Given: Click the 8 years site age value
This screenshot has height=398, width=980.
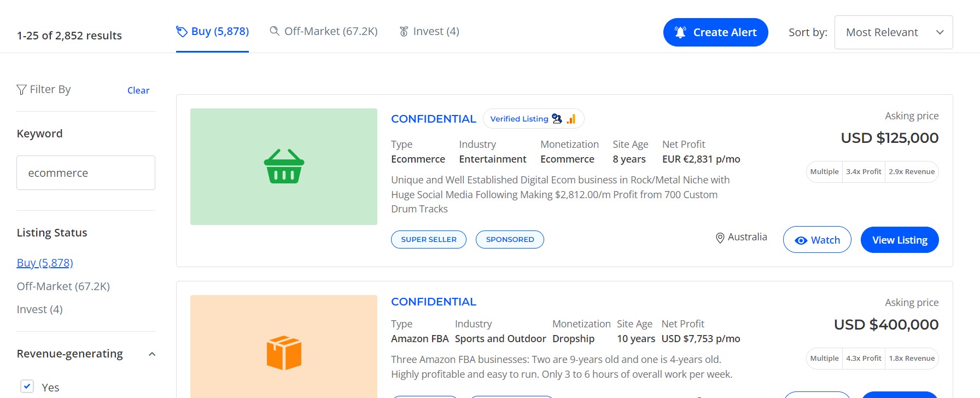Looking at the screenshot, I should click(629, 159).
